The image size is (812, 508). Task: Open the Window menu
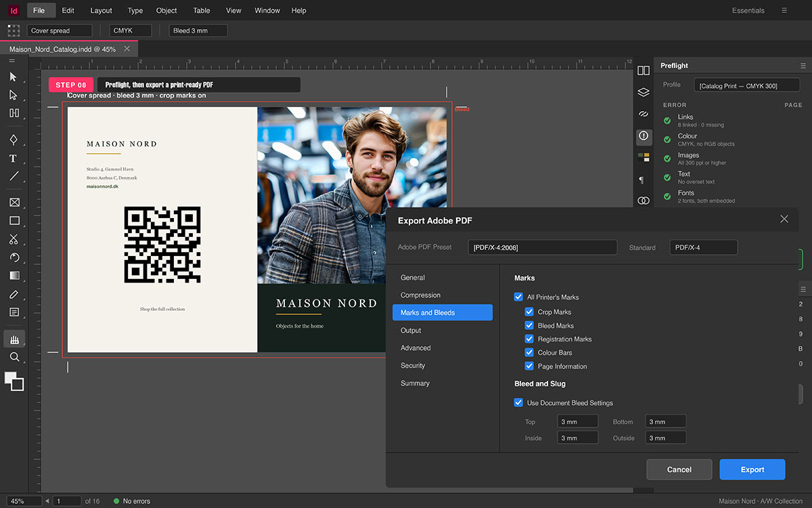[x=267, y=10]
